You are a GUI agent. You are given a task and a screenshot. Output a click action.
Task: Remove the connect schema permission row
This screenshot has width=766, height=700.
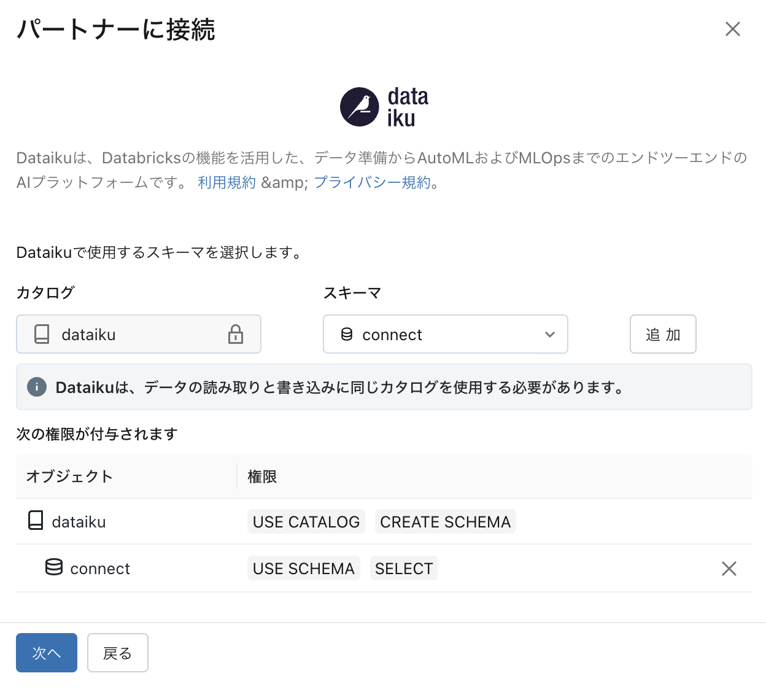click(729, 568)
